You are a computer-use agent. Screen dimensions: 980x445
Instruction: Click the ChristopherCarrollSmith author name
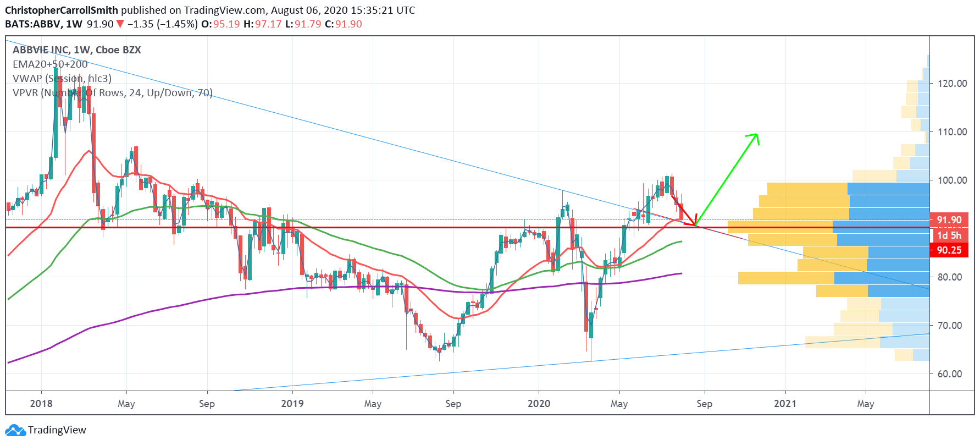coord(62,10)
